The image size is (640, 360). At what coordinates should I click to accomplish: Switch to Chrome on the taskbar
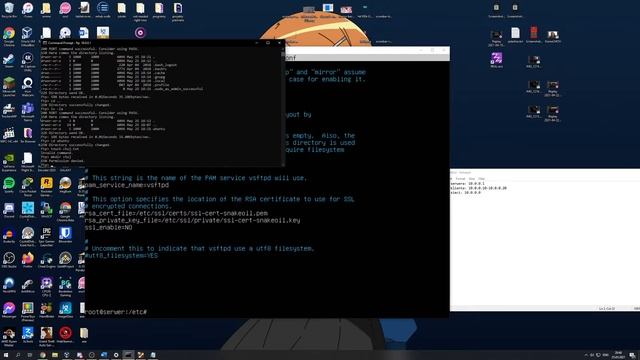pyautogui.click(x=42, y=355)
